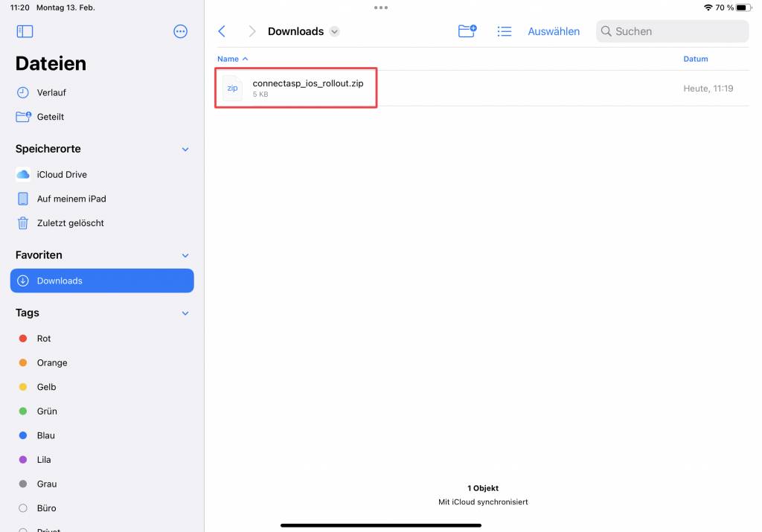Open Zuletzt gelöscht trash location
The height and width of the screenshot is (532, 762).
(x=70, y=223)
